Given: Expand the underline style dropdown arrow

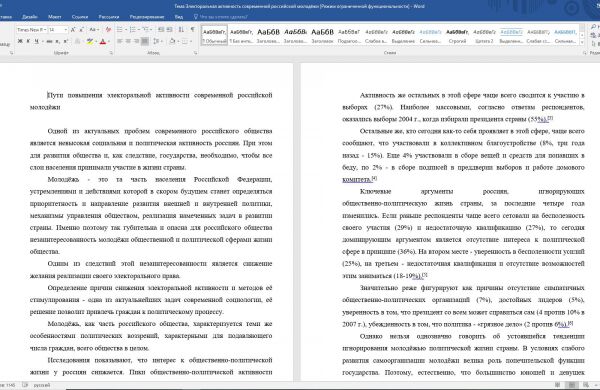Looking at the screenshot, I should coord(42,41).
